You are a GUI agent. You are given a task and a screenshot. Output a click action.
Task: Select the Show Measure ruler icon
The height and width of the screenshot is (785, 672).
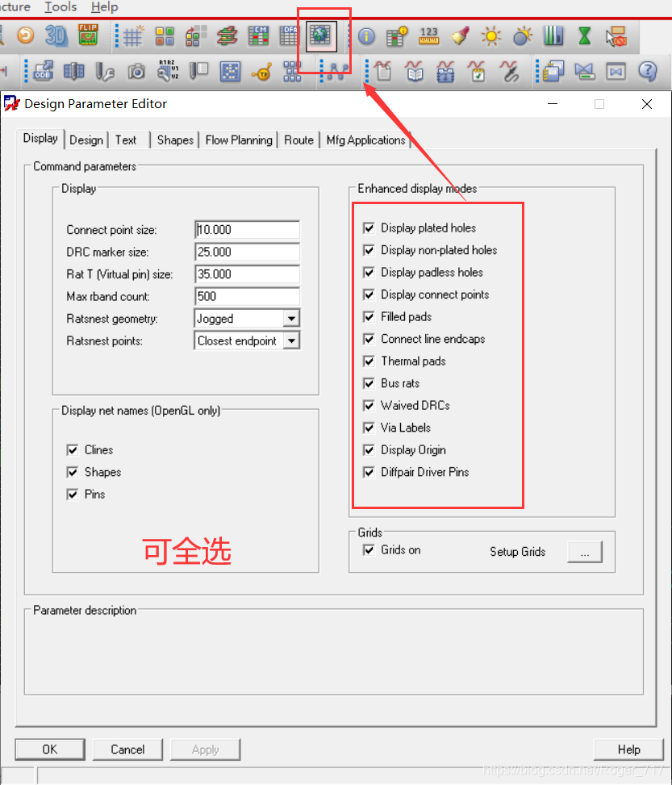[x=428, y=36]
